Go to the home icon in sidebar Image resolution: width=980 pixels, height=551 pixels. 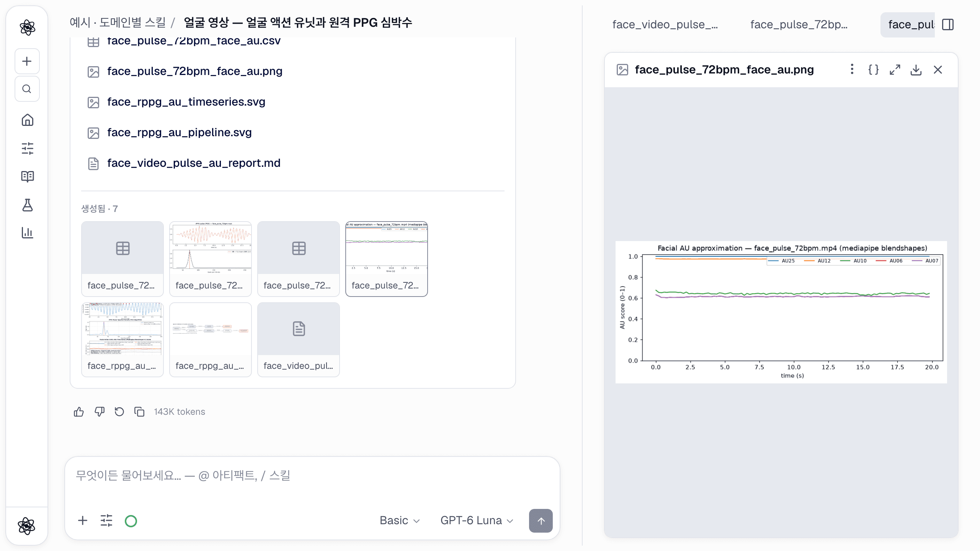click(27, 120)
